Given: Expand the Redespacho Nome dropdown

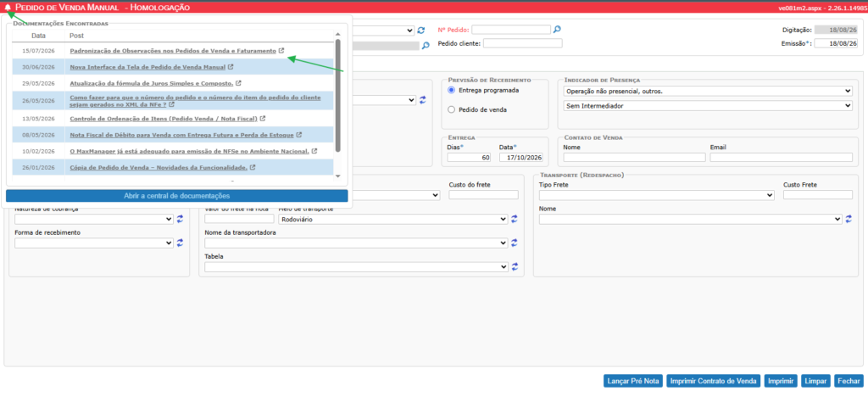Looking at the screenshot, I should [x=691, y=220].
